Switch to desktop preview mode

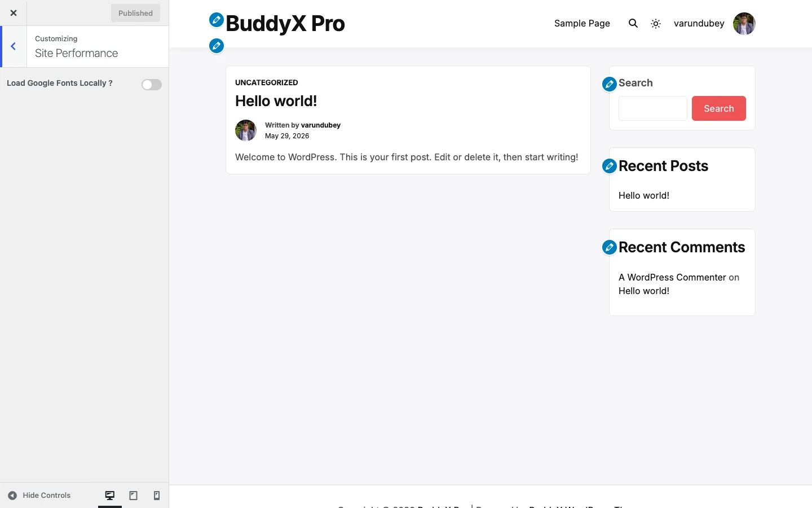(110, 496)
